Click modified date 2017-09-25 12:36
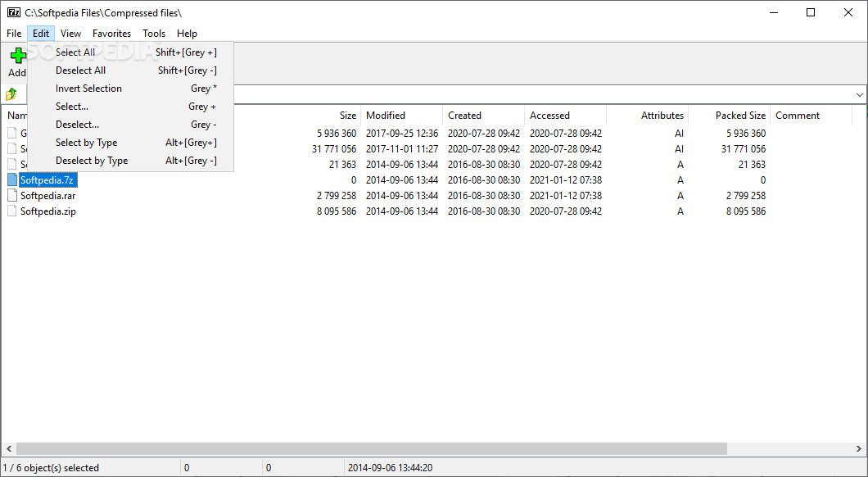The width and height of the screenshot is (868, 477). coord(402,133)
